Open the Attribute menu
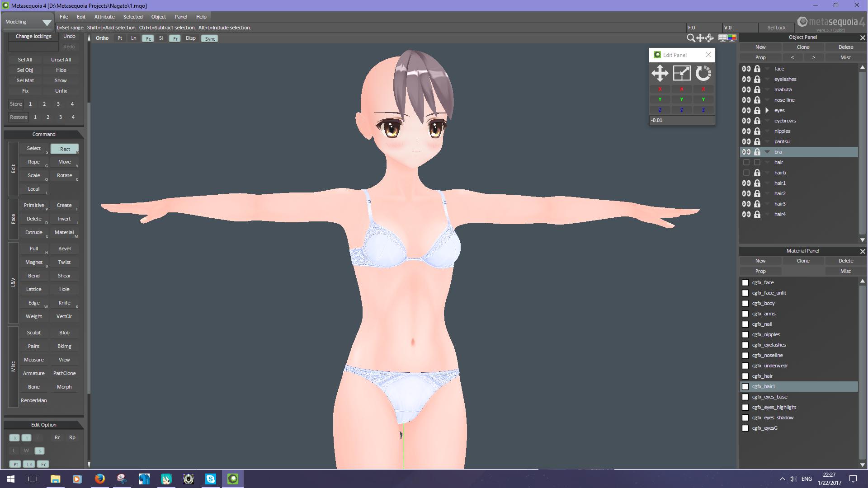 pos(104,17)
